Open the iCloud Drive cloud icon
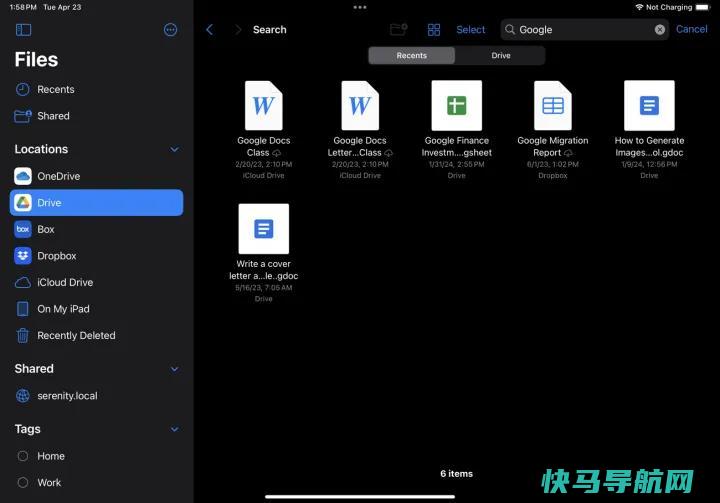The height and width of the screenshot is (503, 720). coord(22,283)
